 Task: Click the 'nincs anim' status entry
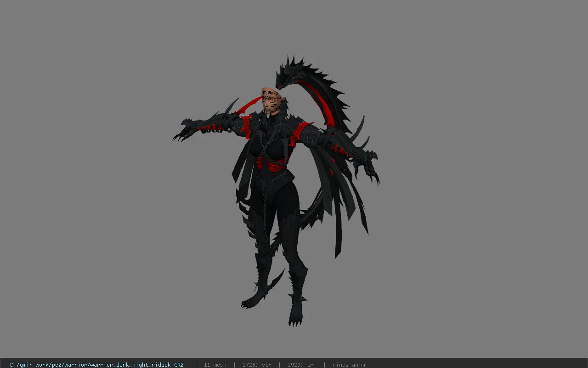click(x=349, y=365)
